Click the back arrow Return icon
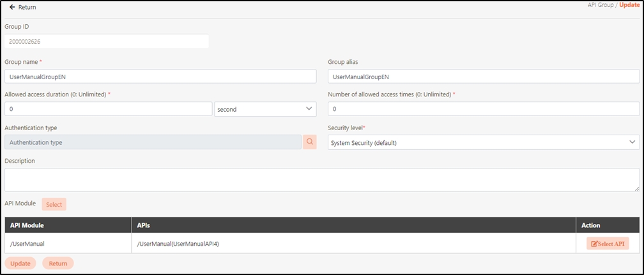This screenshot has height=275, width=644. [x=12, y=7]
